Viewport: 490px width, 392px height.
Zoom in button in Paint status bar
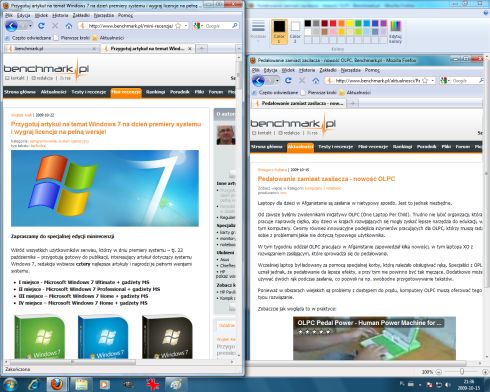point(485,372)
